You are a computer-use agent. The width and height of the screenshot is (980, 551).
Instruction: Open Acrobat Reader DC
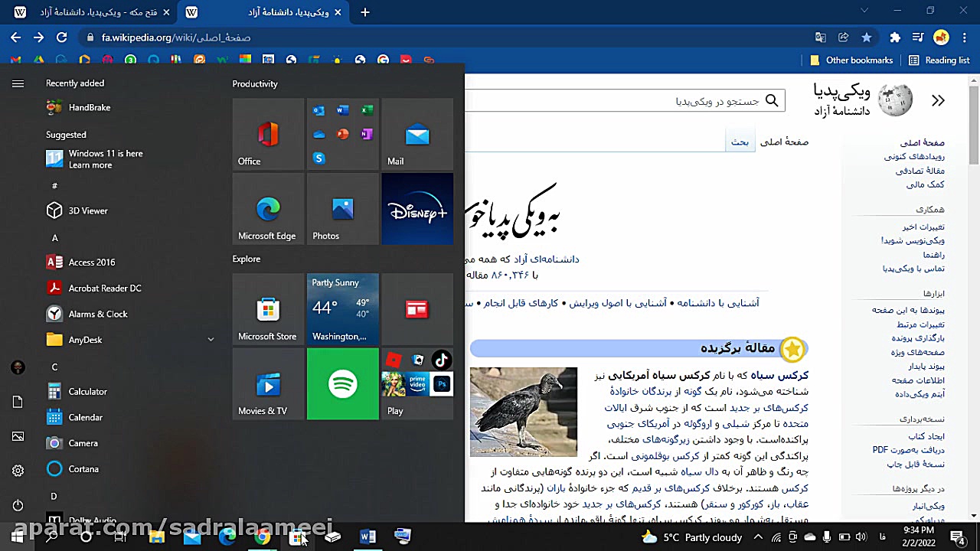103,288
